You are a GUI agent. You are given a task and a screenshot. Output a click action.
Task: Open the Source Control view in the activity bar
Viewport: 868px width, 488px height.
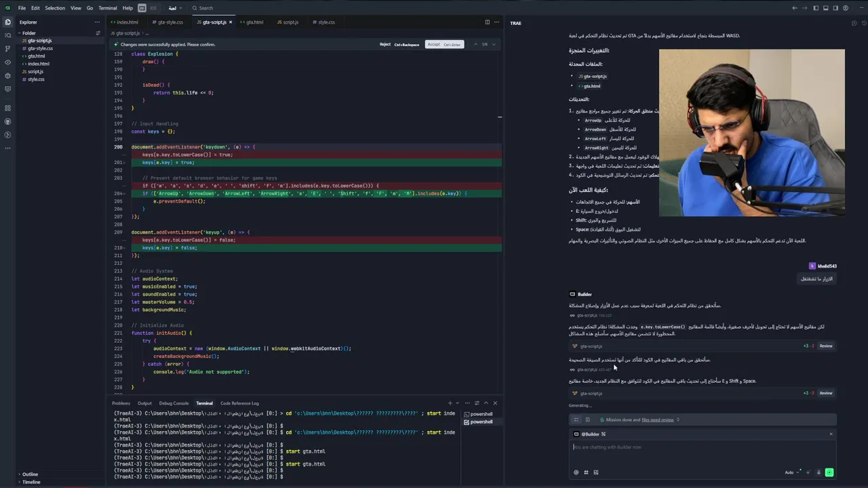tap(7, 49)
